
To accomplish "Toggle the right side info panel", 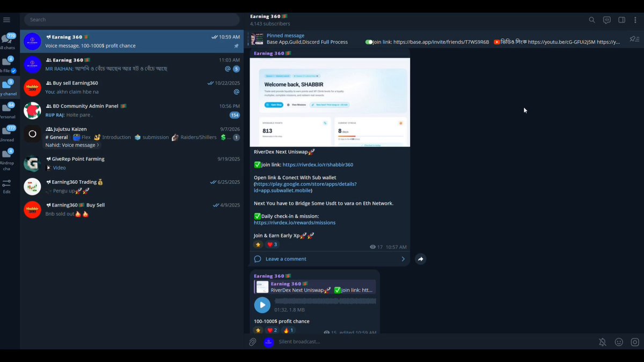I will [621, 20].
